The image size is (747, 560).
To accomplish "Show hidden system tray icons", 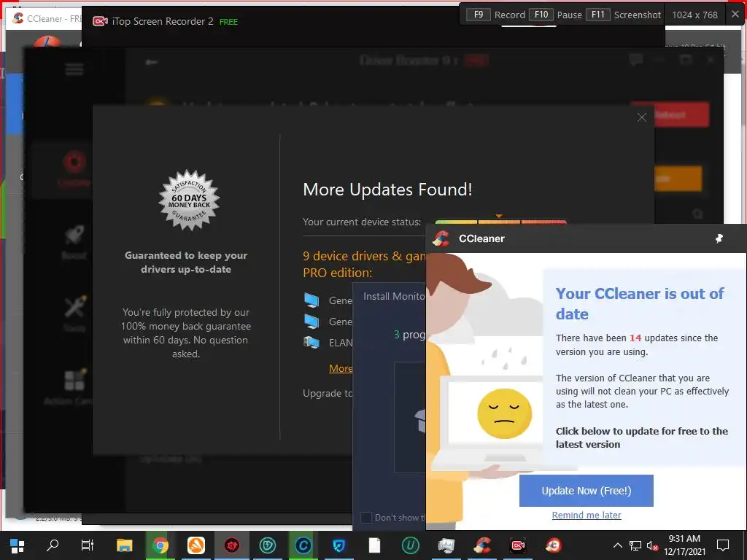I will 617,545.
